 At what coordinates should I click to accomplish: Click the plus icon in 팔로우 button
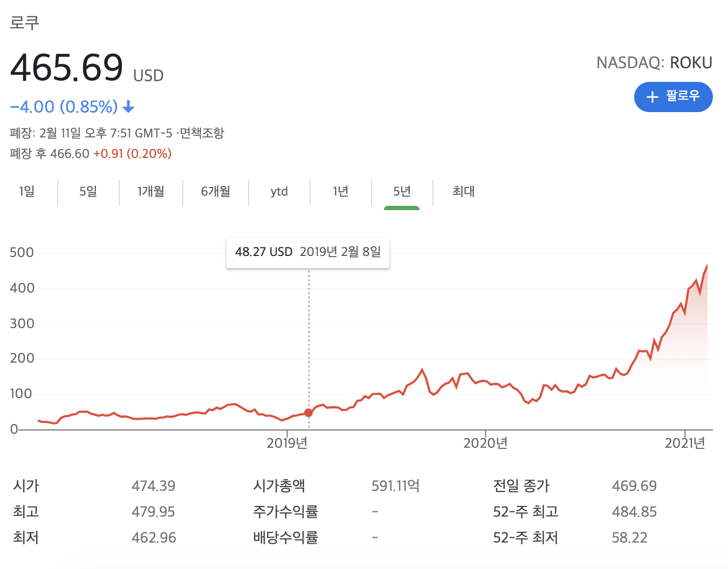(653, 97)
